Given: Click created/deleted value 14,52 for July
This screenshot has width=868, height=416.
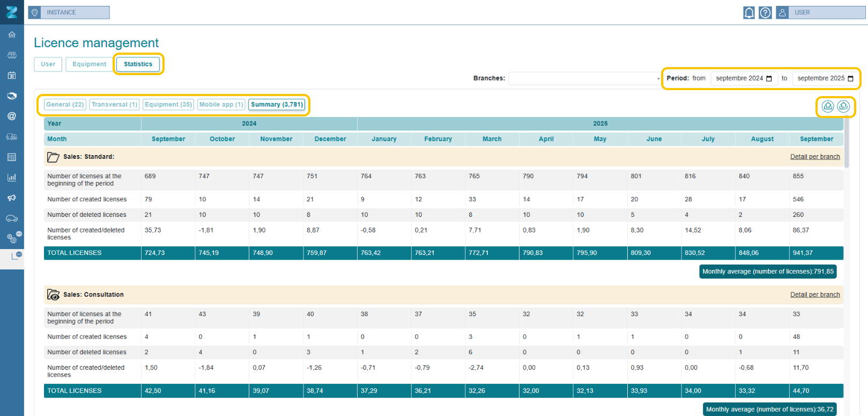Looking at the screenshot, I should point(693,230).
